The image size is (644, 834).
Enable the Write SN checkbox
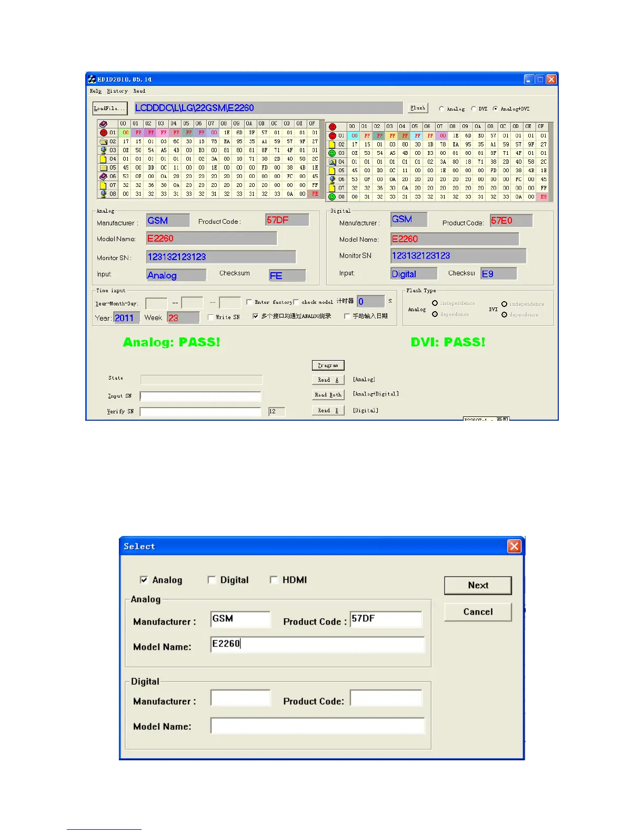tap(211, 317)
